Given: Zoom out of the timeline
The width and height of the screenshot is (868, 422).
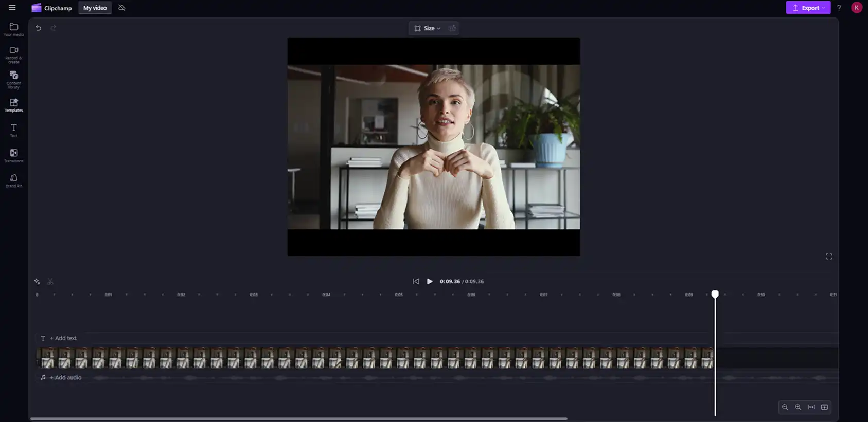Looking at the screenshot, I should click(x=785, y=407).
